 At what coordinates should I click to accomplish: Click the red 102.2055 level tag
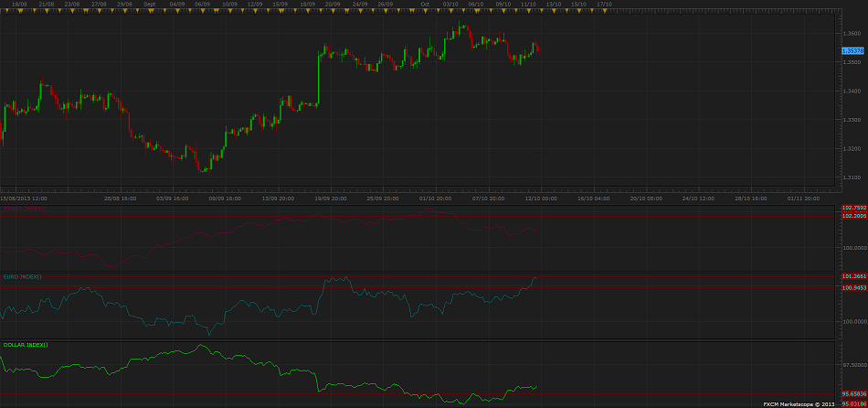coord(853,216)
